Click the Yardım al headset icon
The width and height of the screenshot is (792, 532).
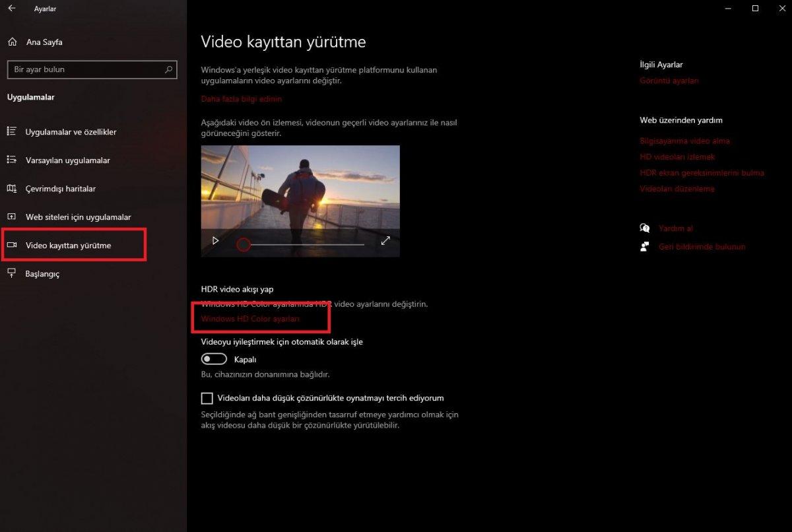(645, 228)
